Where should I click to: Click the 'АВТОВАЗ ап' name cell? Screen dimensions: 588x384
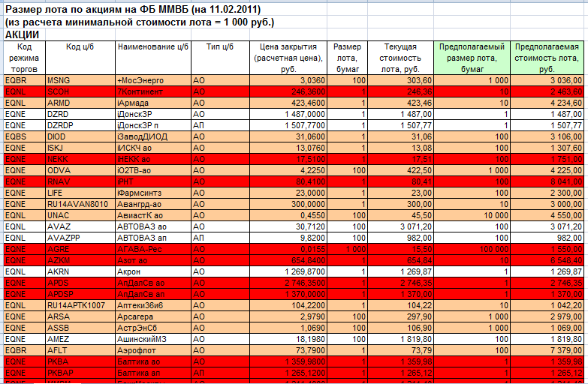tap(153, 238)
